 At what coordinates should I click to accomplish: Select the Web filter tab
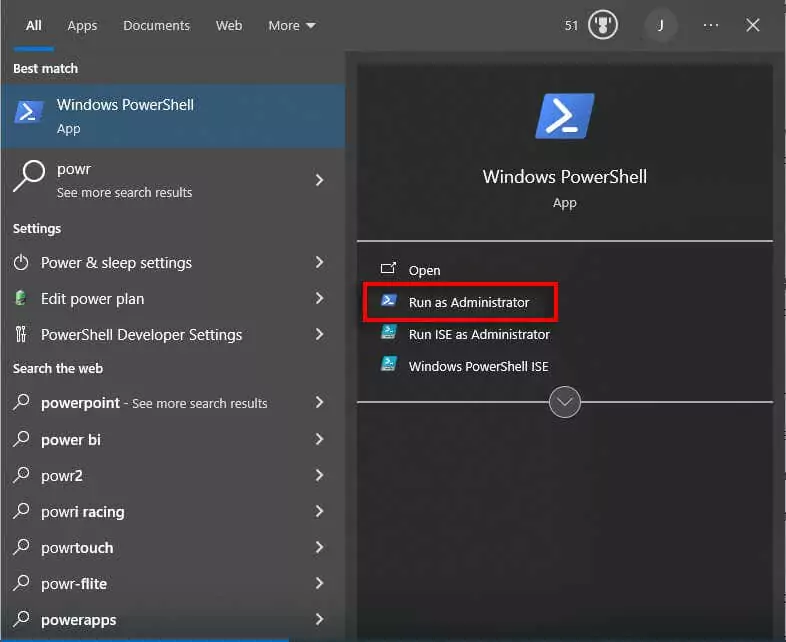(229, 25)
